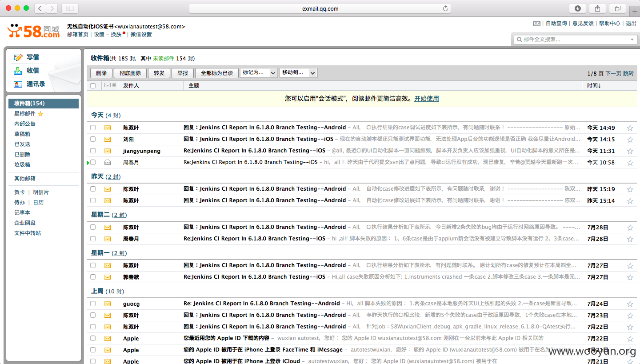The width and height of the screenshot is (640, 364).
Task: Click the 邮件全文搜索 input field
Action: [x=575, y=40]
